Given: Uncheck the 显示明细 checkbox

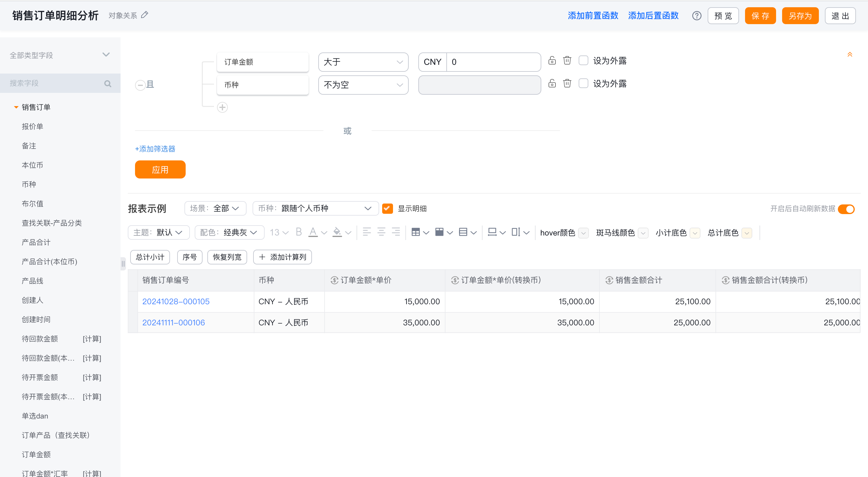Looking at the screenshot, I should tap(388, 208).
